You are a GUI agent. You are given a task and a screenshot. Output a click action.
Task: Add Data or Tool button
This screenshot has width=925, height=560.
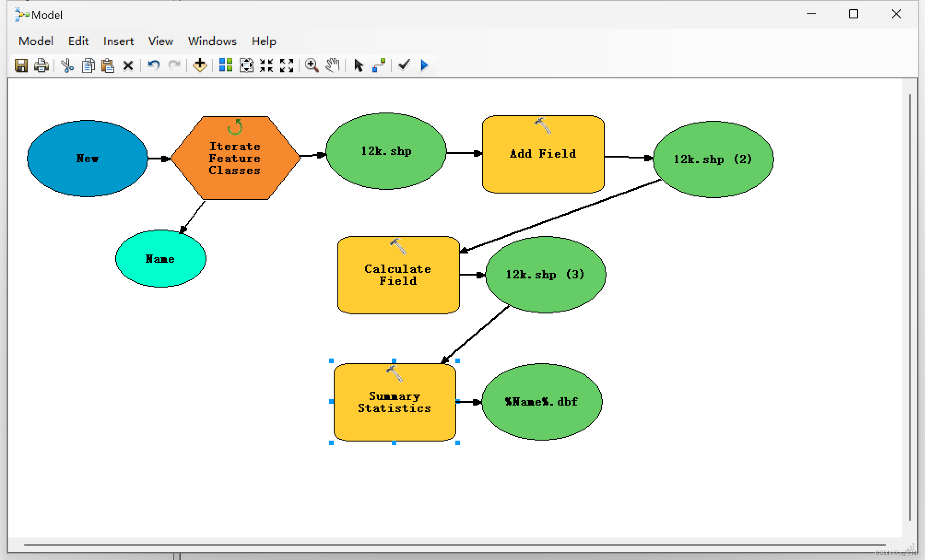(200, 65)
